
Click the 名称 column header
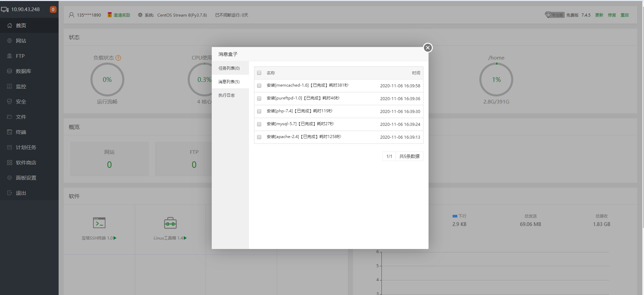pos(271,73)
